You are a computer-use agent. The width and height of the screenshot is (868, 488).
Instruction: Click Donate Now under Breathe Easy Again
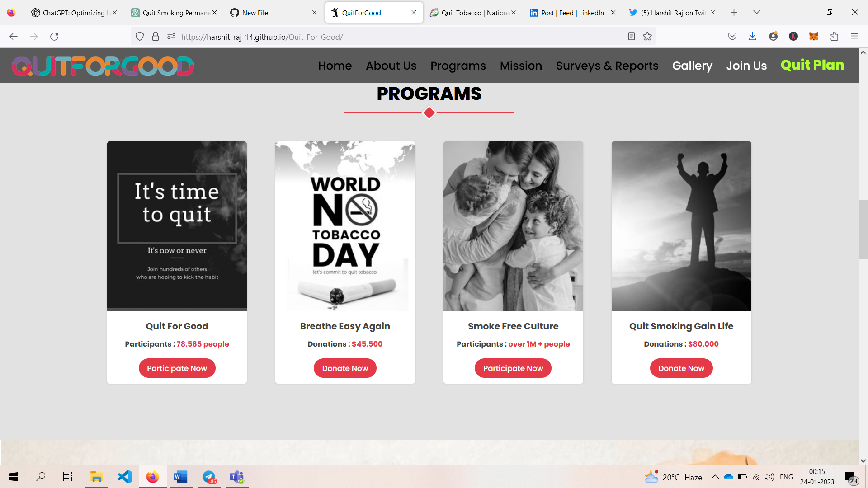[345, 368]
